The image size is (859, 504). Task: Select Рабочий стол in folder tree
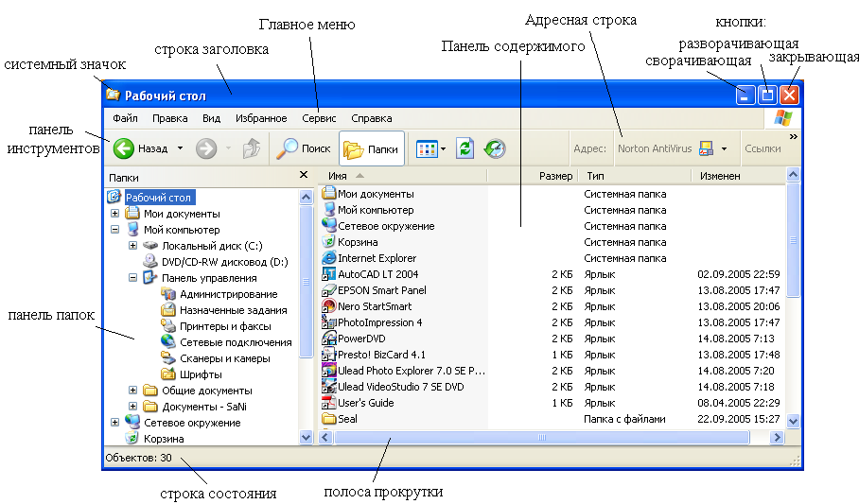158,198
